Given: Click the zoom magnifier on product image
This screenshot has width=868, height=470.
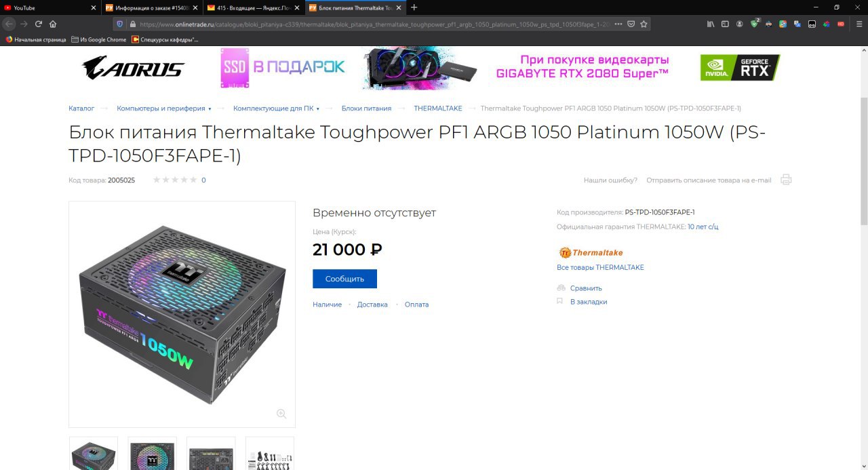Looking at the screenshot, I should pyautogui.click(x=281, y=414).
